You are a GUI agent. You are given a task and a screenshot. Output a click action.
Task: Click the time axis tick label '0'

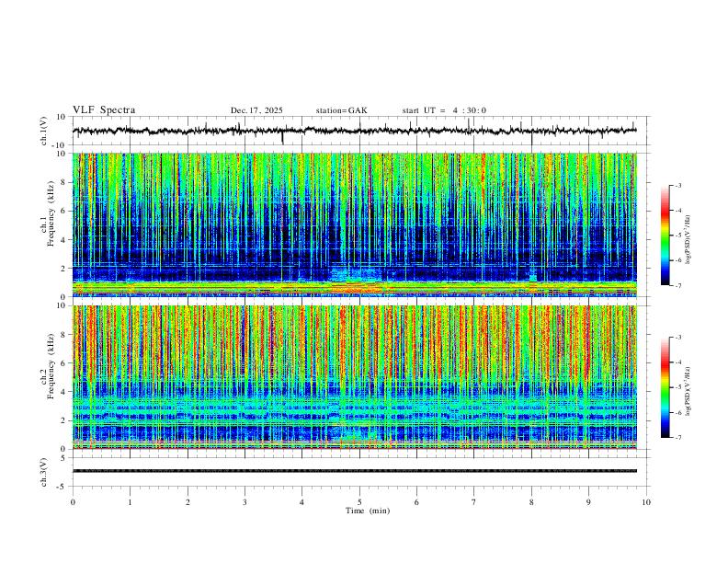tap(73, 502)
